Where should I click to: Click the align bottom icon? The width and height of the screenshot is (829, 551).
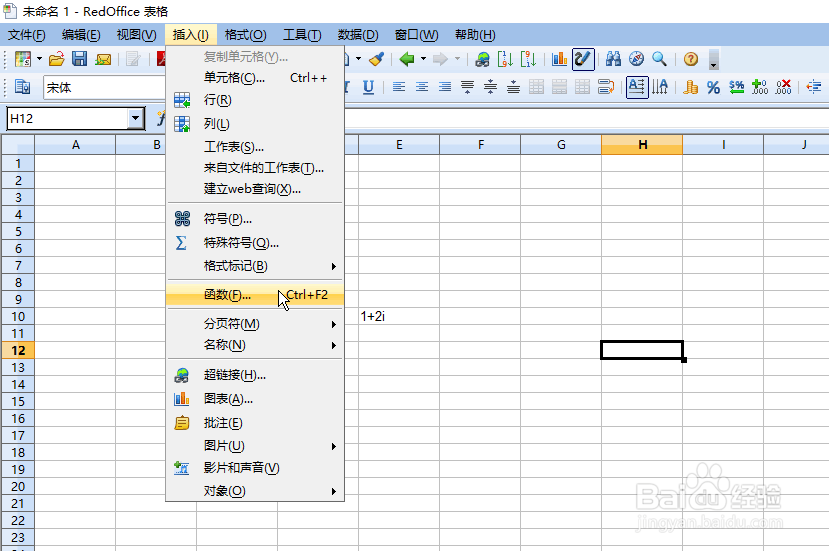coord(513,87)
